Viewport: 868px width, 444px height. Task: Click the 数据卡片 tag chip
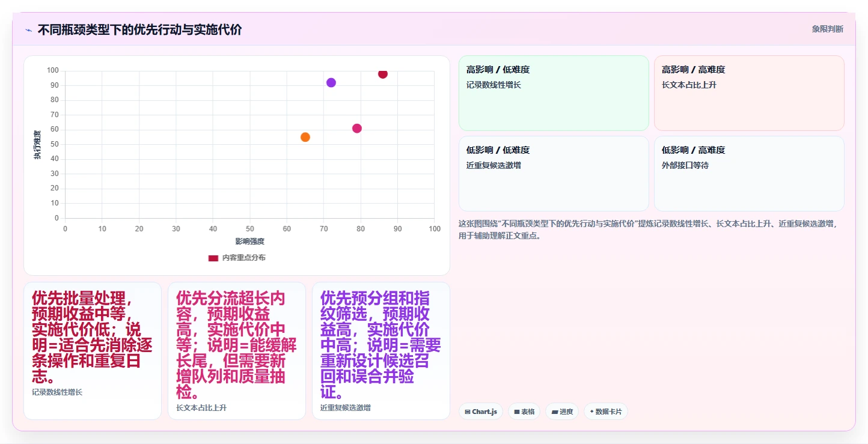tap(606, 412)
